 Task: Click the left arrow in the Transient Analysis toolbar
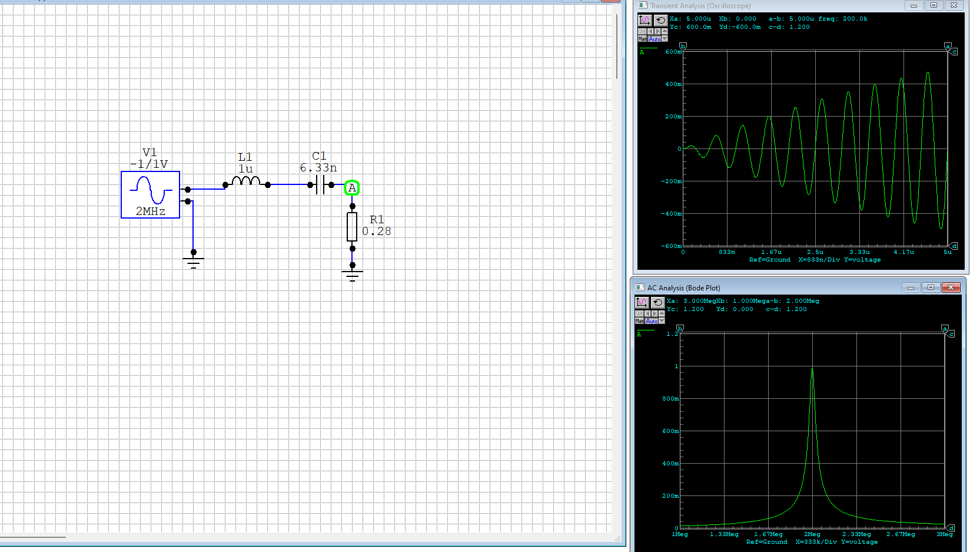point(650,31)
